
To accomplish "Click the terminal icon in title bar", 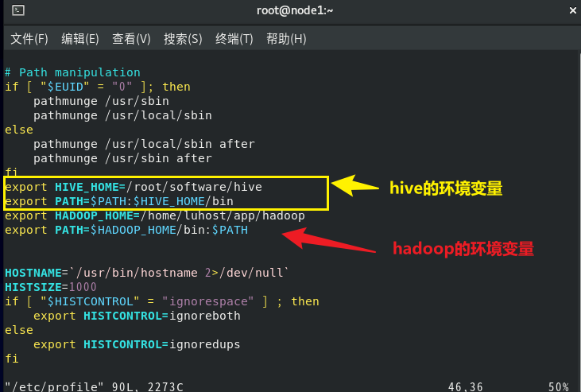I will coord(18,10).
